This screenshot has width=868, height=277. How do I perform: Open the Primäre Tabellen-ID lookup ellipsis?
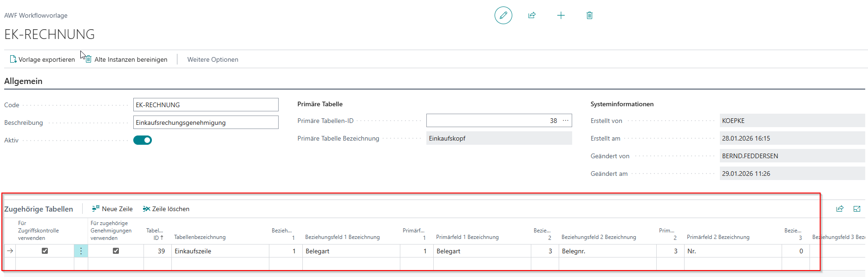click(x=565, y=121)
